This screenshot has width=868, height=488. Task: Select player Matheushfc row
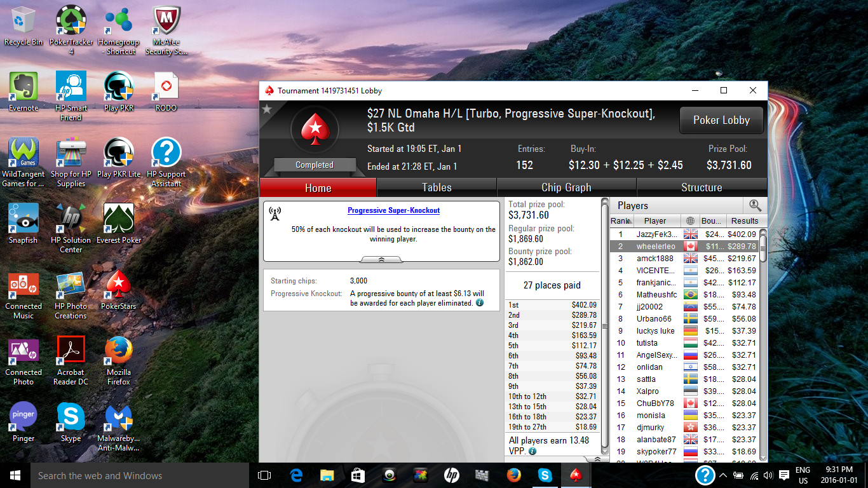click(684, 295)
